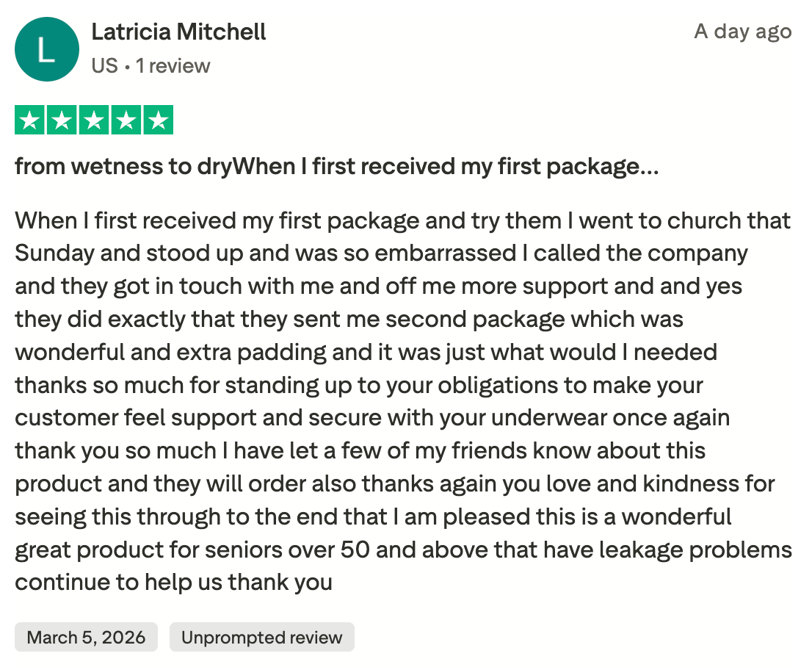Click the first green rating star
This screenshot has height=670, width=812.
(x=29, y=120)
